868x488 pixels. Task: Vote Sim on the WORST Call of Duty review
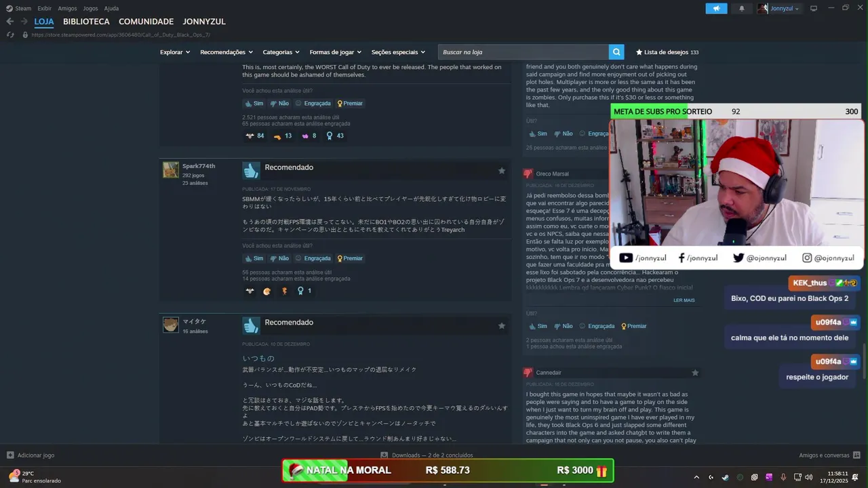click(254, 104)
